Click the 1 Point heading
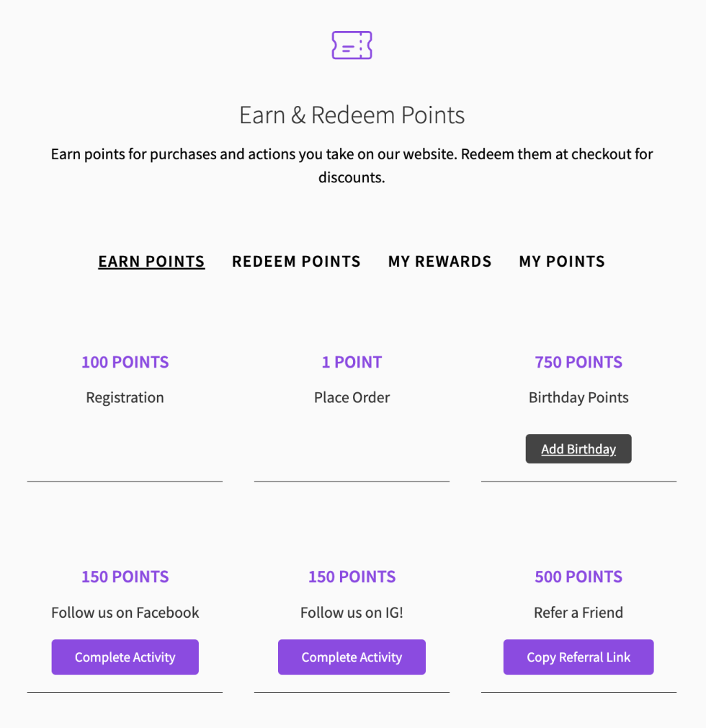 352,362
